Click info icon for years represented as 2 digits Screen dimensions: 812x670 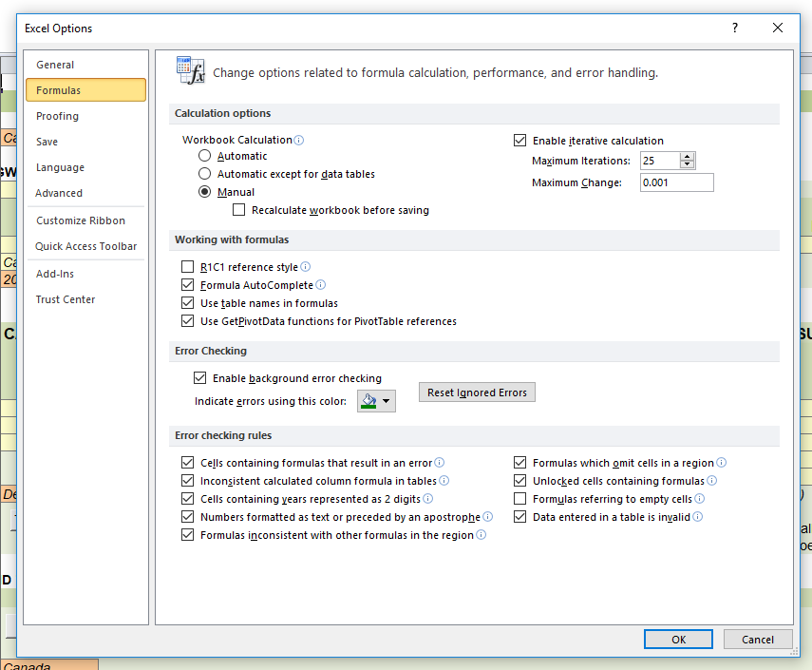pyautogui.click(x=427, y=499)
